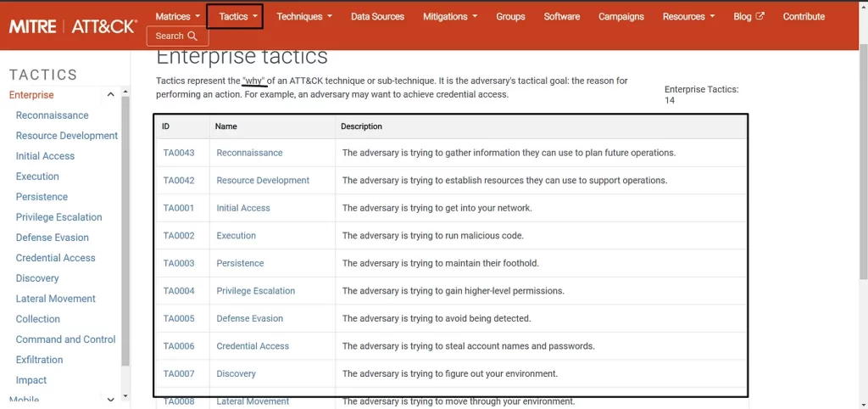The width and height of the screenshot is (868, 409).
Task: Select Enterprise heading in the sidebar
Action: click(31, 95)
